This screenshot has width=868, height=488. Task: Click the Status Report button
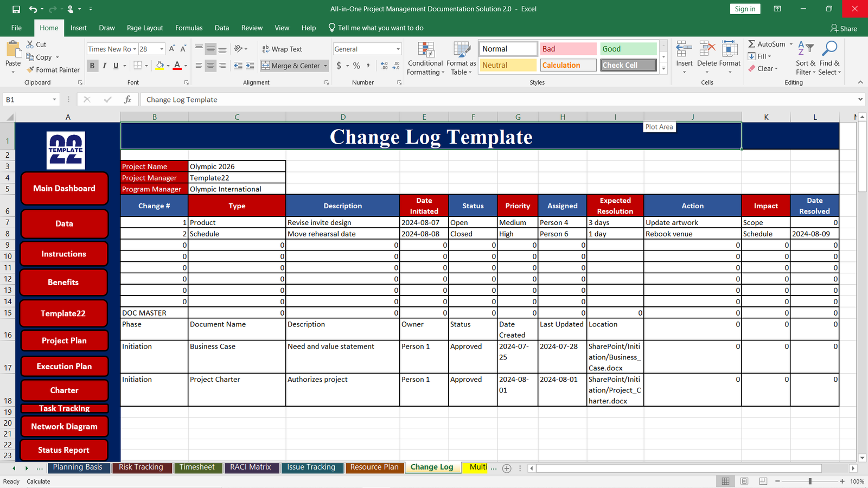click(64, 450)
